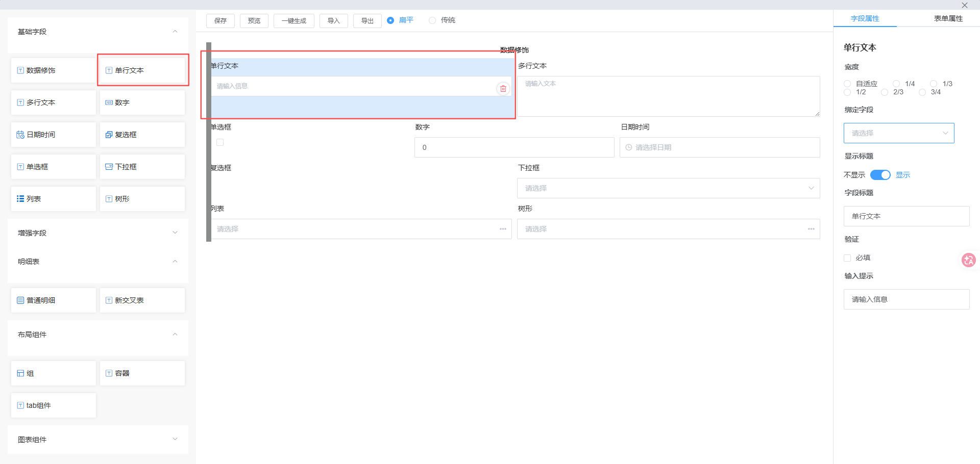
Task: Click the 保存 button
Action: 220,21
